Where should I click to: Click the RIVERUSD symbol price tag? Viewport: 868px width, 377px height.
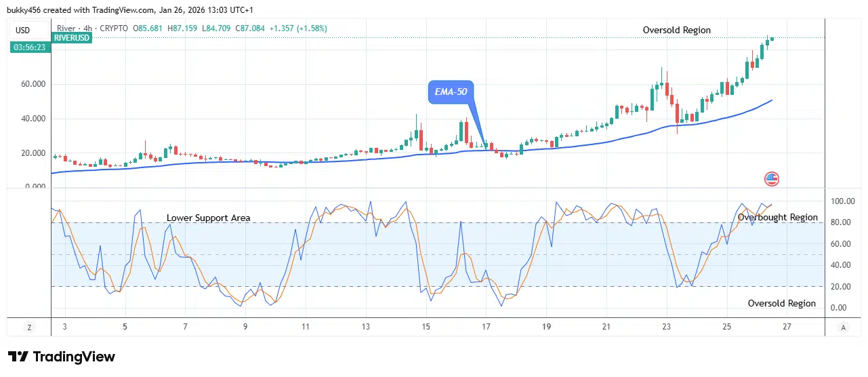coord(71,38)
